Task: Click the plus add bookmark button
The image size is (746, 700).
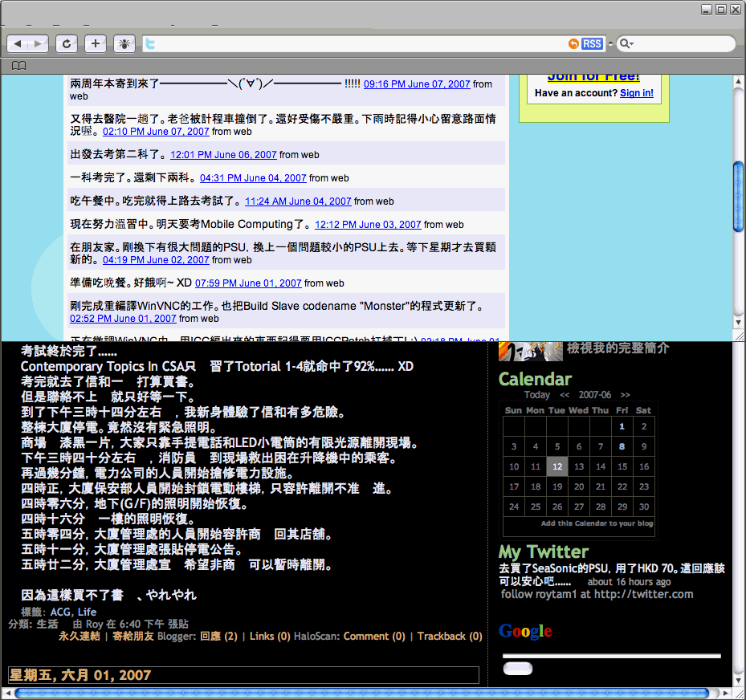Action: pos(96,43)
